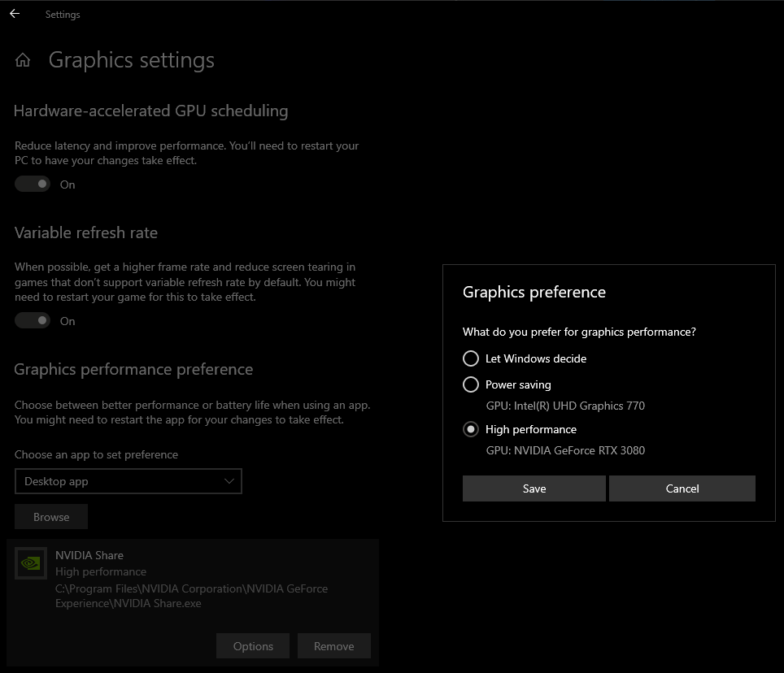Viewport: 784px width, 673px height.
Task: Remove NVIDIA Share from the list
Action: tap(334, 646)
